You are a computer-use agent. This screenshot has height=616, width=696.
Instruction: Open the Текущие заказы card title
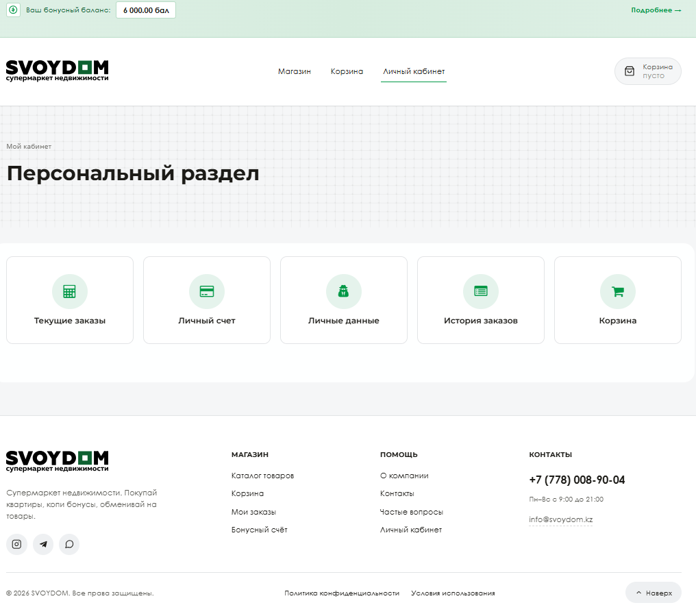[x=70, y=321]
